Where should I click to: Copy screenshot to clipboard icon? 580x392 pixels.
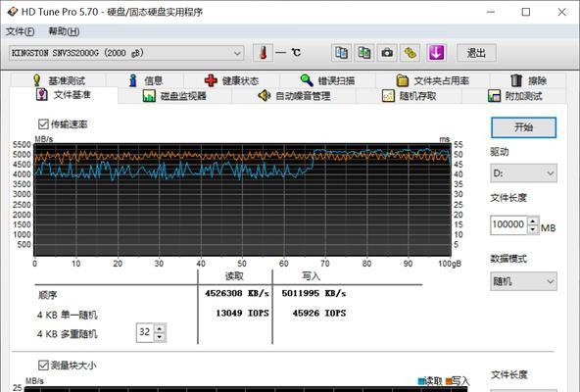pyautogui.click(x=364, y=53)
